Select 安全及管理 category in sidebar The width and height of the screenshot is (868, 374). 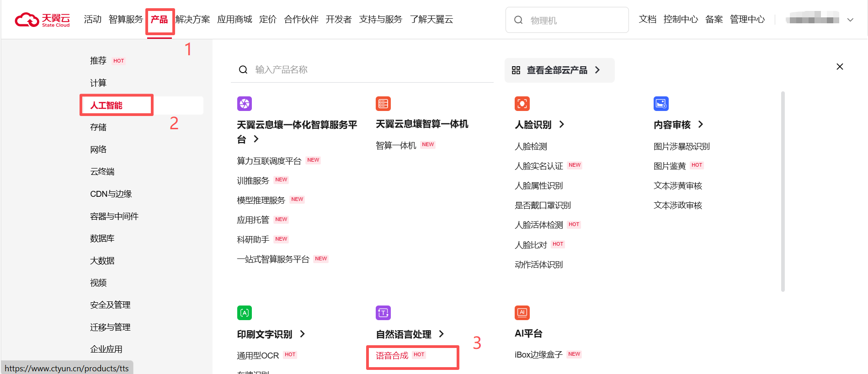(110, 305)
